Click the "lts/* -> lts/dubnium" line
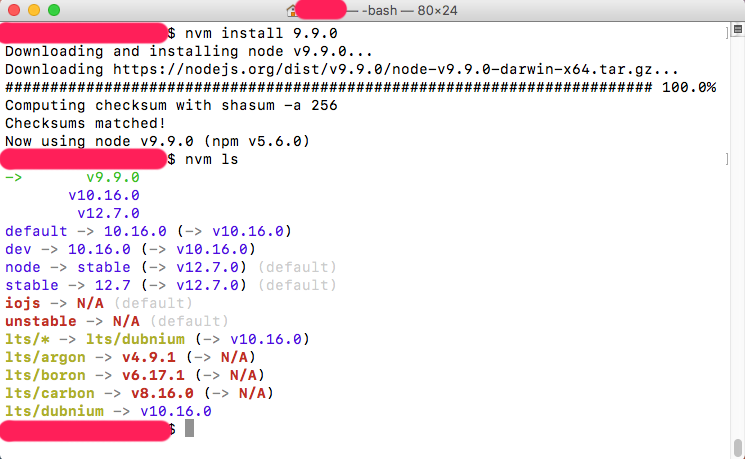This screenshot has width=745, height=459. [157, 339]
